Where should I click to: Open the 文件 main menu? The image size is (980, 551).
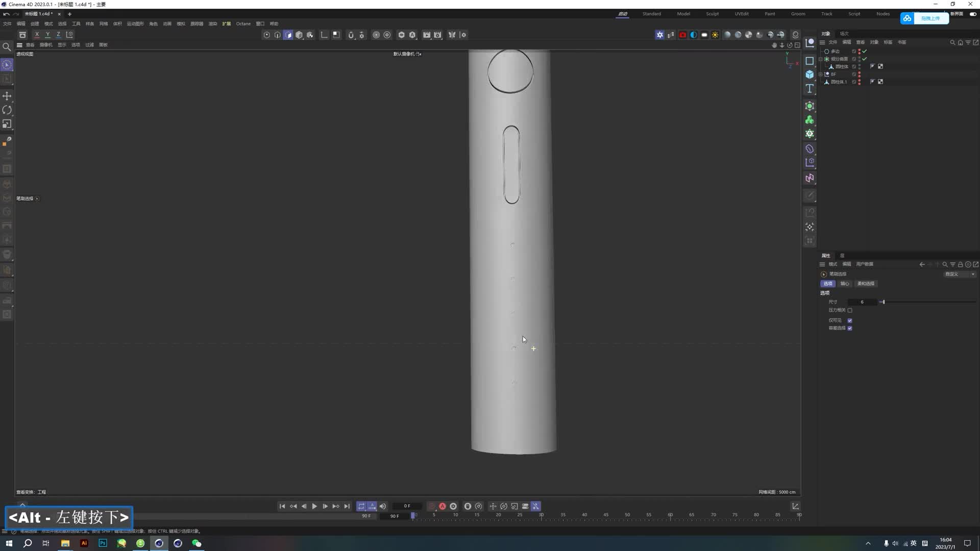7,23
